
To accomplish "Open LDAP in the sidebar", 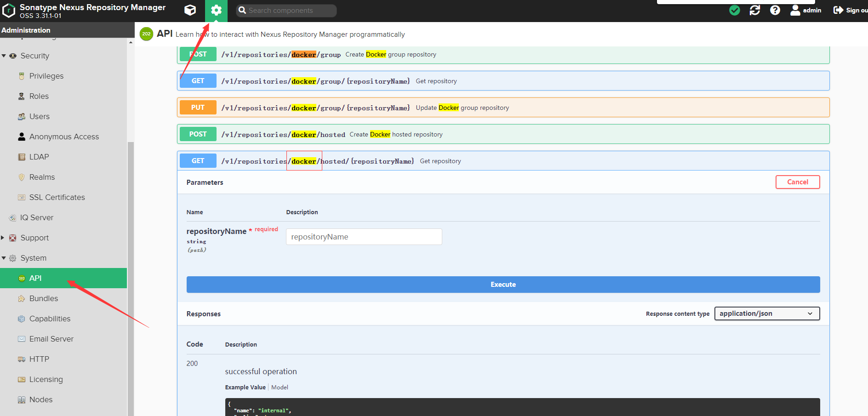I will click(x=39, y=157).
